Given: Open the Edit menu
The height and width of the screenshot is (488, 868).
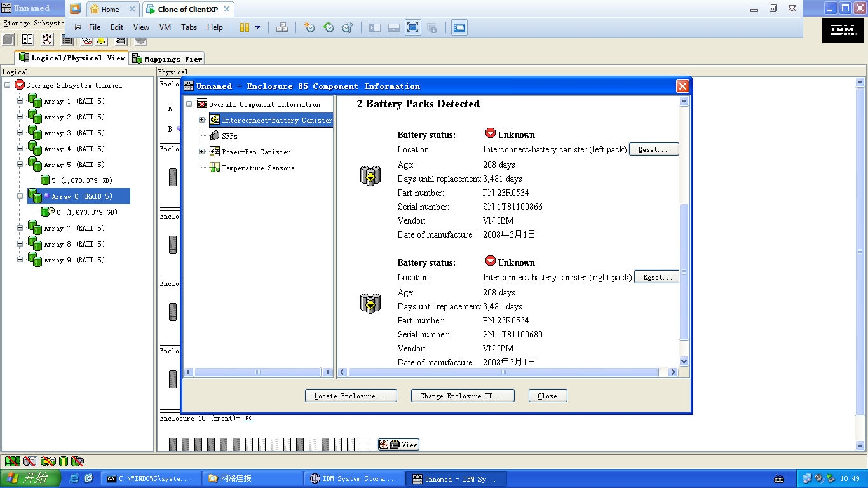Looking at the screenshot, I should pyautogui.click(x=117, y=27).
